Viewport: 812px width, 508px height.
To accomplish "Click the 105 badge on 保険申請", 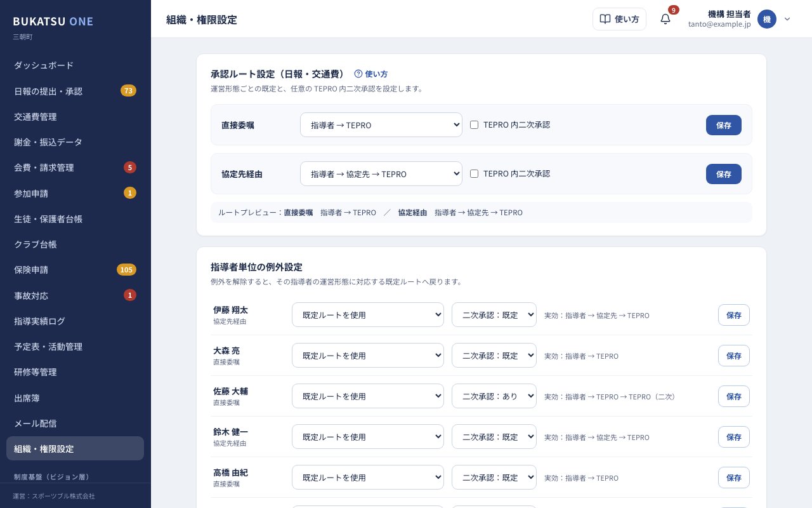I will 126,270.
